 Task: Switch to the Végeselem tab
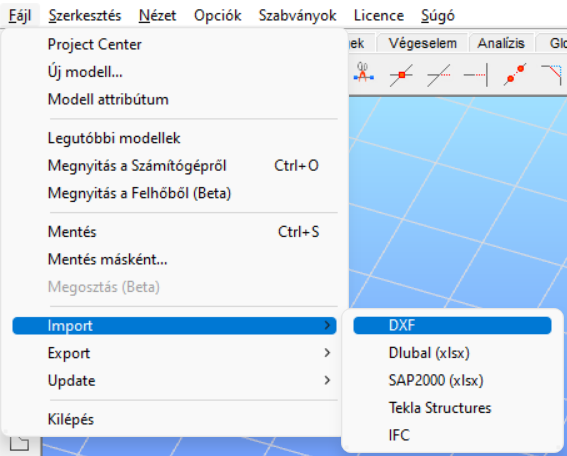tap(422, 43)
